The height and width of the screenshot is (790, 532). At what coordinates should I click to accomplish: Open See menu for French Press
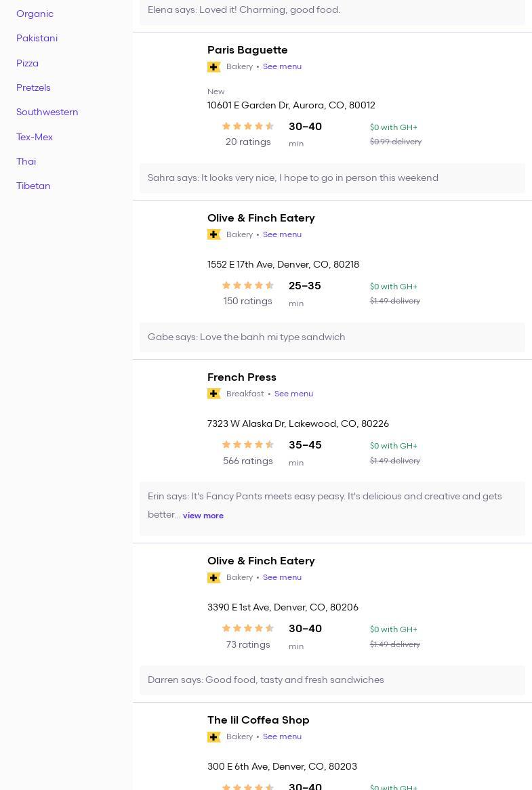[293, 394]
